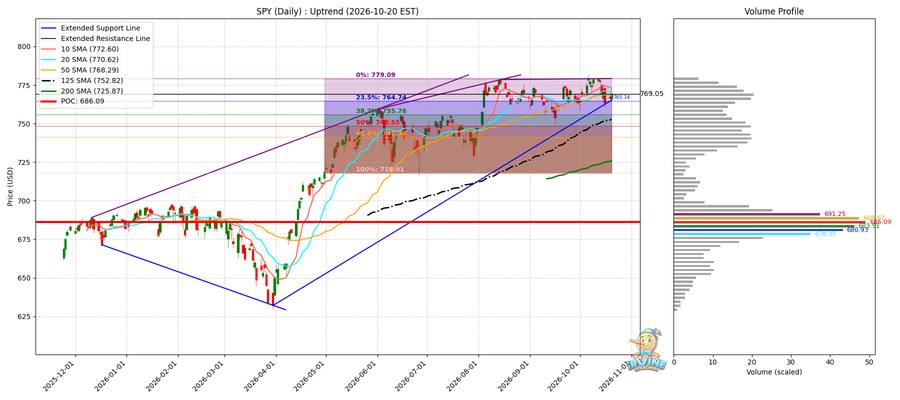Click the 725 price axis tick
The width and height of the screenshot is (900, 400).
pos(26,162)
